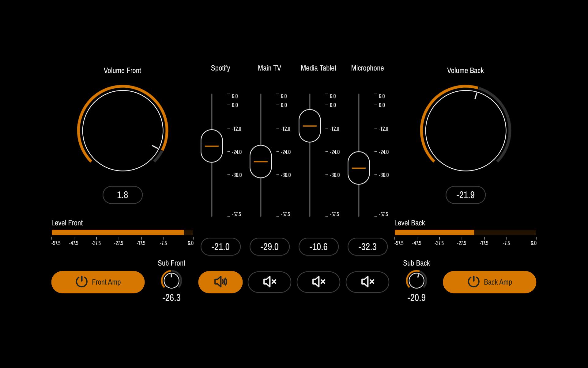The height and width of the screenshot is (368, 588).
Task: Click the Media Tablet fader handle
Action: [310, 126]
